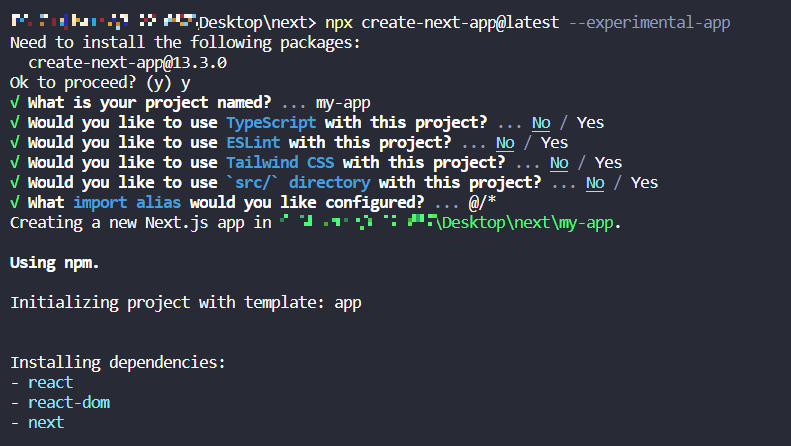Click the green checkmark beside import alias question

15,202
